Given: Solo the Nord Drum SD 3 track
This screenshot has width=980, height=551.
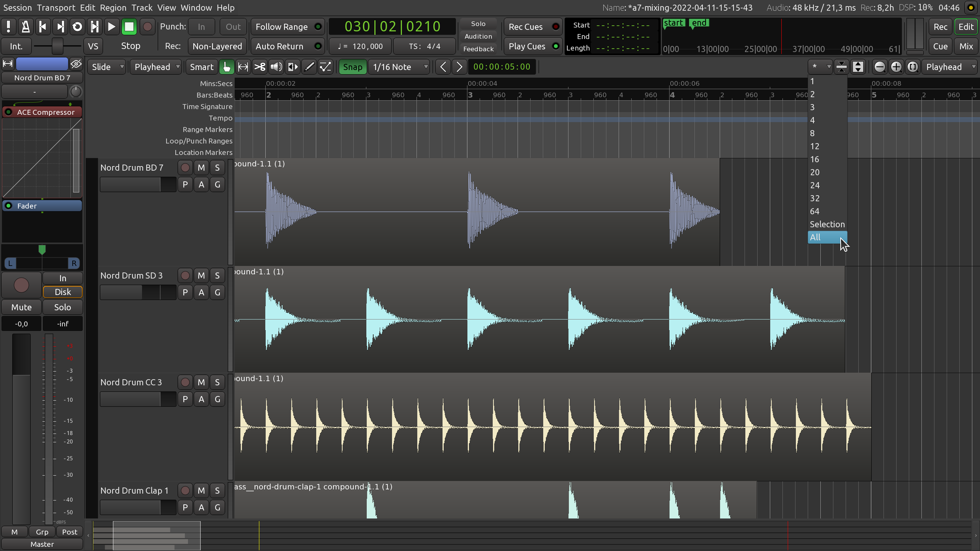Looking at the screenshot, I should tap(217, 275).
